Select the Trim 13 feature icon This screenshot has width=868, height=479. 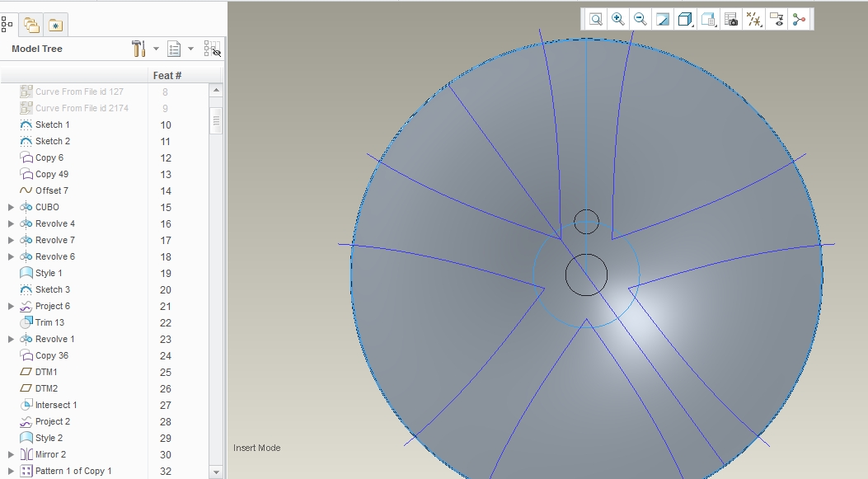26,322
